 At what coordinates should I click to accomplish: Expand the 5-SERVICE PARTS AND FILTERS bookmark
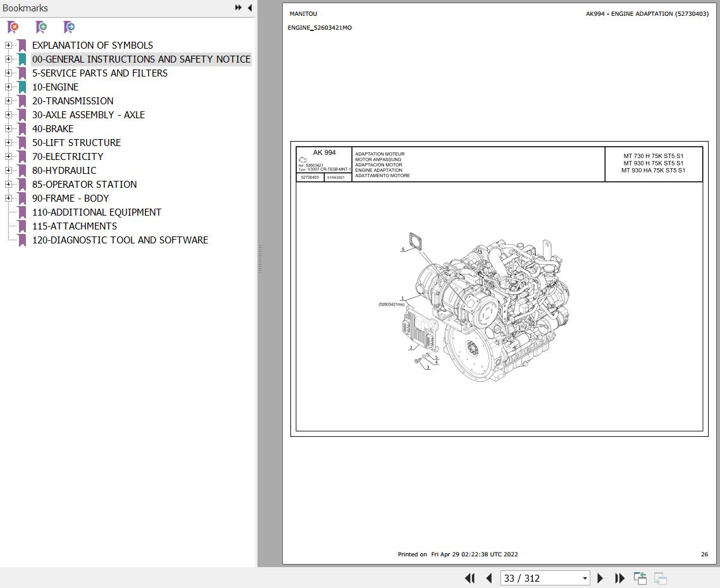(8, 73)
